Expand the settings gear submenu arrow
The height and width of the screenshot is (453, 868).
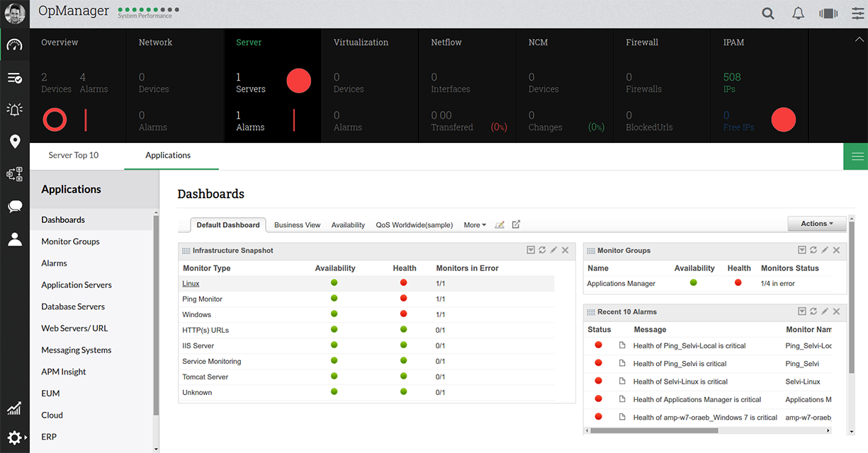pos(26,439)
